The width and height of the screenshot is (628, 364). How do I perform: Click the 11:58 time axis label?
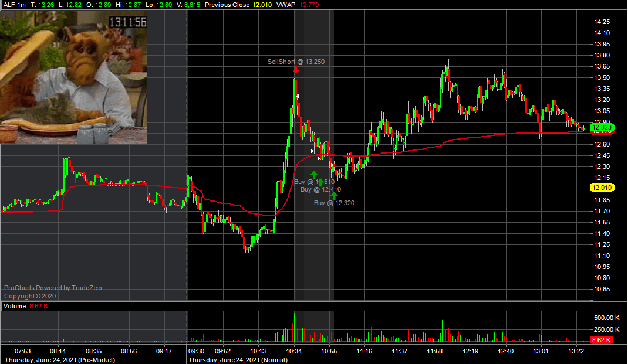coord(434,351)
